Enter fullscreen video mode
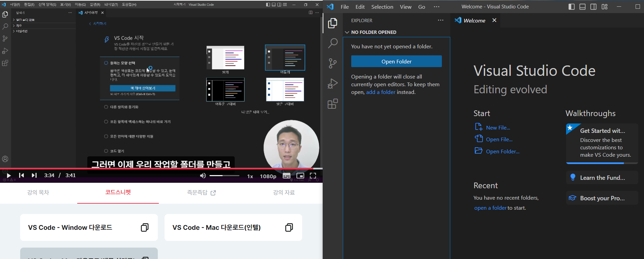 coord(313,176)
